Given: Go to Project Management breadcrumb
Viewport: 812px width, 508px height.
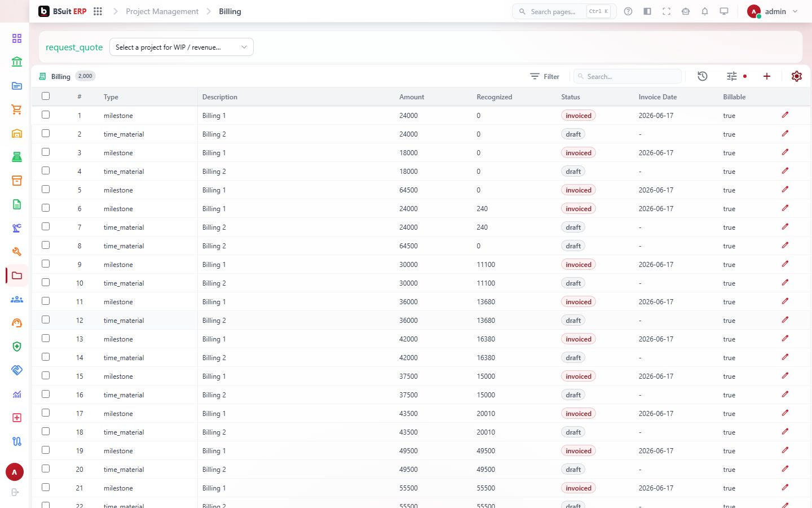Looking at the screenshot, I should coord(162,11).
